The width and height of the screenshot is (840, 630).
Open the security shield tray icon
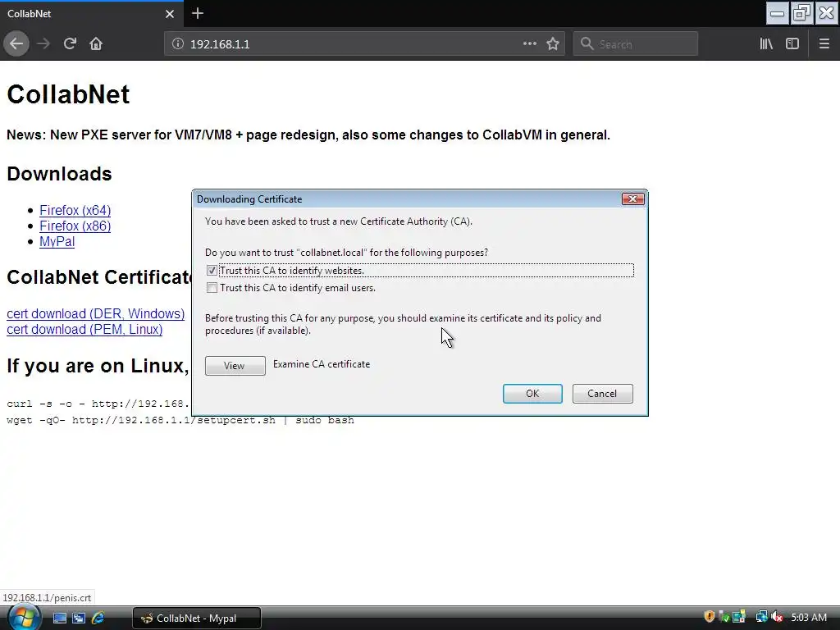(x=710, y=617)
